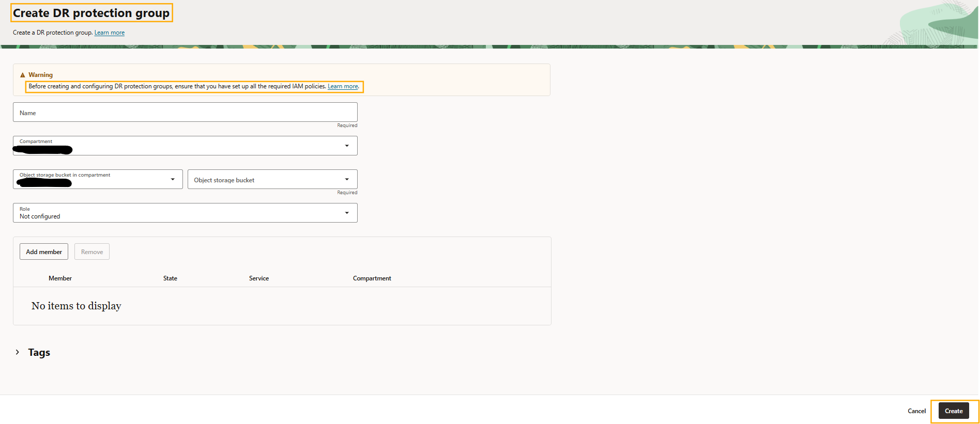Image resolution: width=980 pixels, height=424 pixels.
Task: Click the Create DR protection group title
Action: (x=91, y=13)
